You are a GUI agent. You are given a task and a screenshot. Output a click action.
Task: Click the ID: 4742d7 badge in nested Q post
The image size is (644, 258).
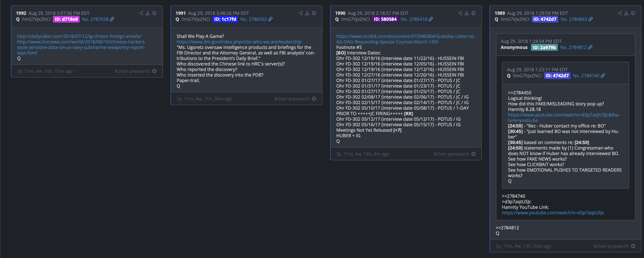pyautogui.click(x=557, y=76)
